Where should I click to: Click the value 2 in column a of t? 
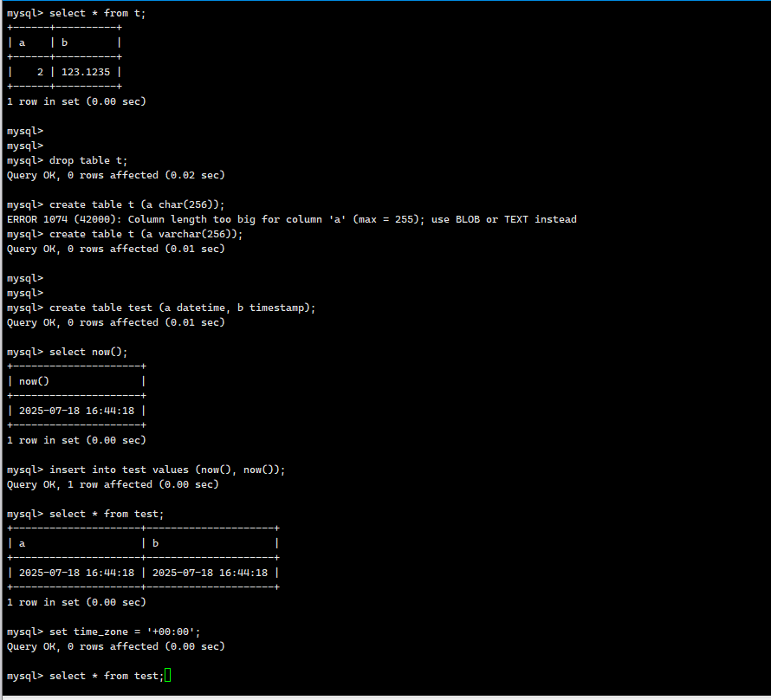[41, 72]
